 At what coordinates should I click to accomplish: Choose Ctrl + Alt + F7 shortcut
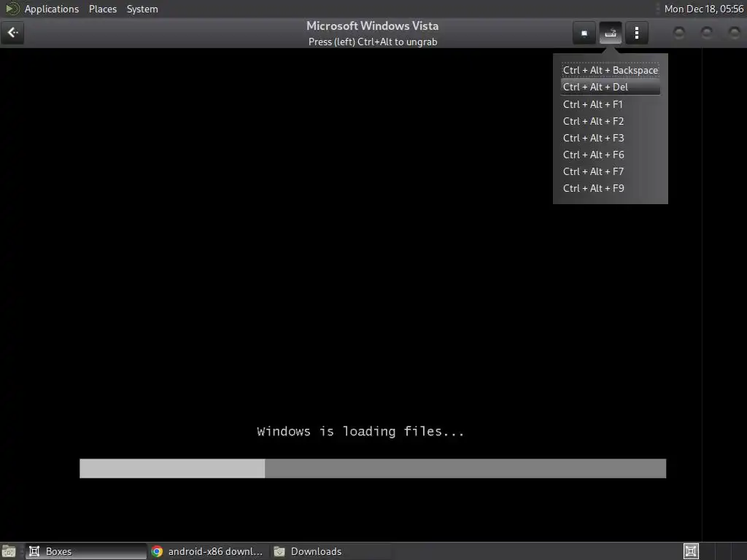click(611, 171)
